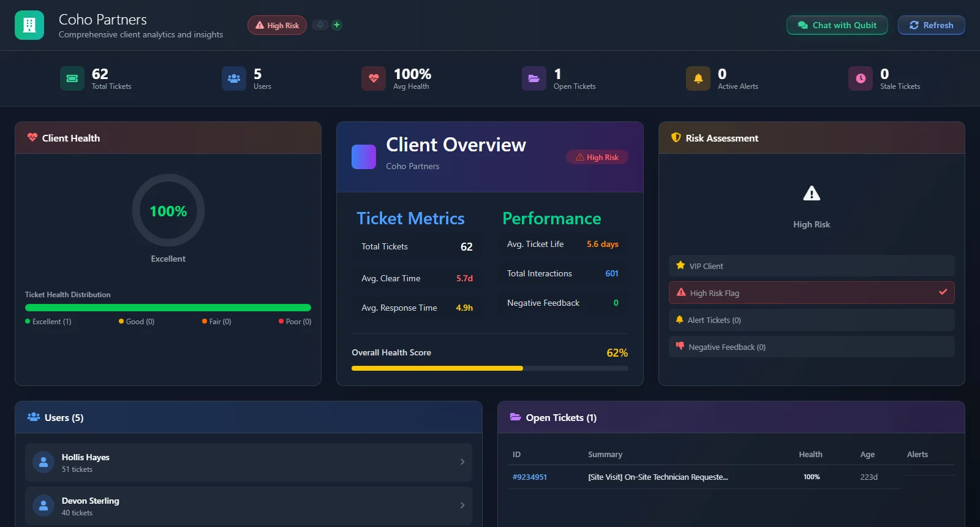Sort by Alerts column header
This screenshot has width=980, height=527.
point(918,455)
